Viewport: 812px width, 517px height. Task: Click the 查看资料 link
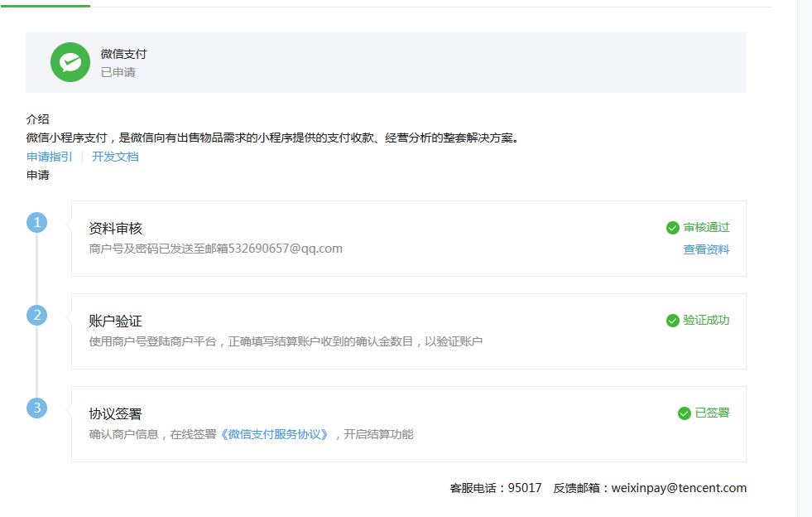[x=706, y=249]
